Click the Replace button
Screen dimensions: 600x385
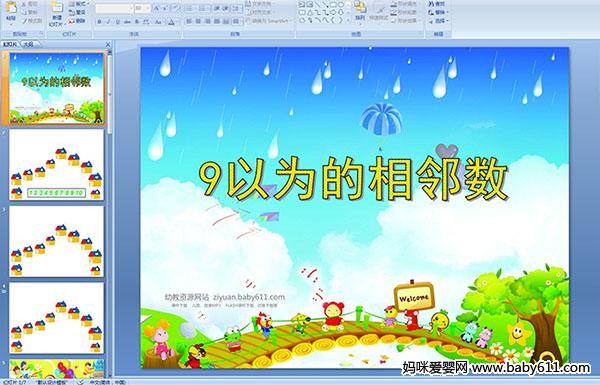point(437,12)
